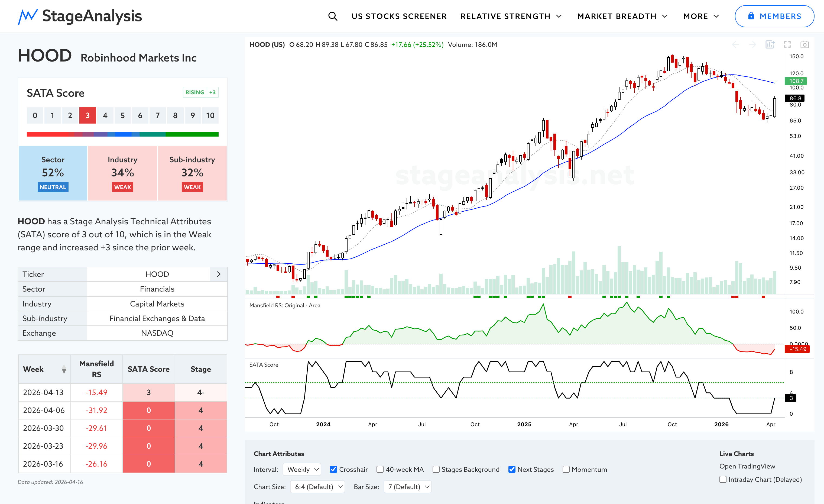Open the Open TradingView link
The image size is (824, 504).
pos(747,466)
